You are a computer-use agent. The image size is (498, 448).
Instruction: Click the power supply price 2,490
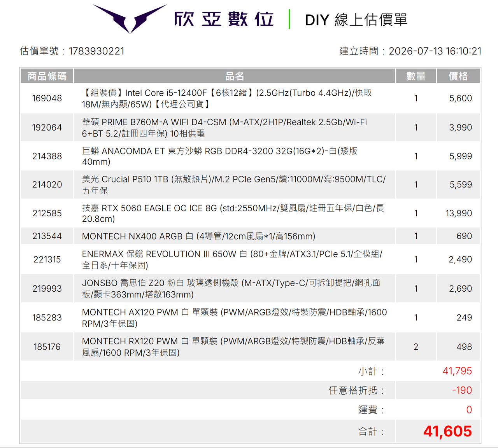click(x=461, y=259)
